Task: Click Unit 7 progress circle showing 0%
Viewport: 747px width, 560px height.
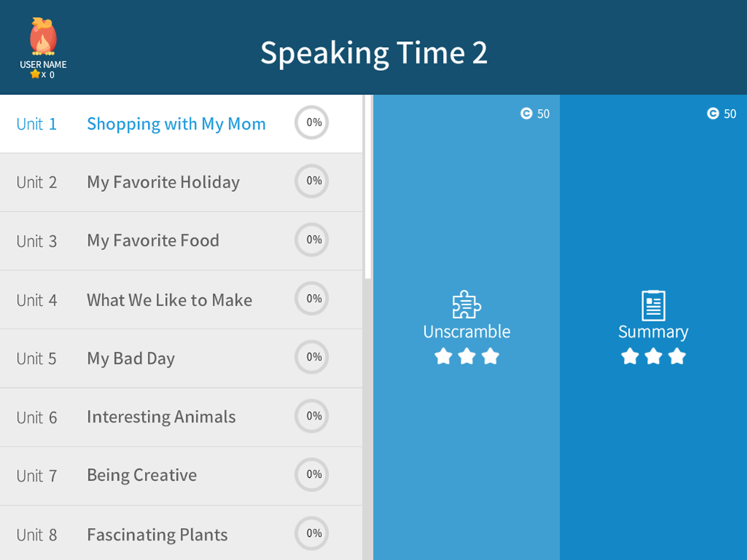Action: point(311,475)
